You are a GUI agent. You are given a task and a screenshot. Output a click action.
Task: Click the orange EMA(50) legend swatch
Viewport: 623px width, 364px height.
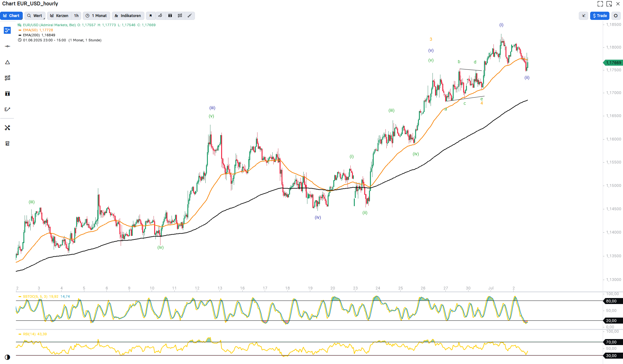pos(20,30)
